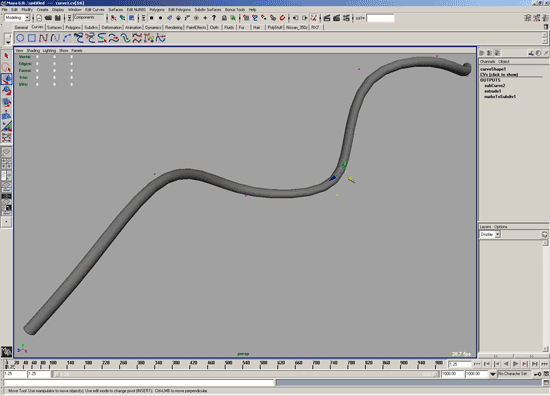550x396 pixels.
Task: Click the time slider at frame 500
Action: click(225, 364)
